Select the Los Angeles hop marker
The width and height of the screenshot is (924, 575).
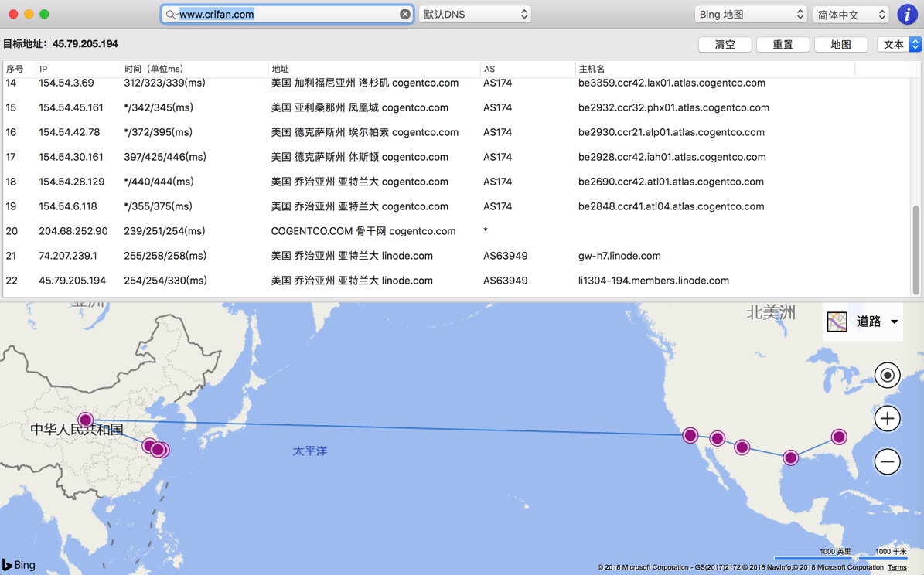[x=690, y=435]
